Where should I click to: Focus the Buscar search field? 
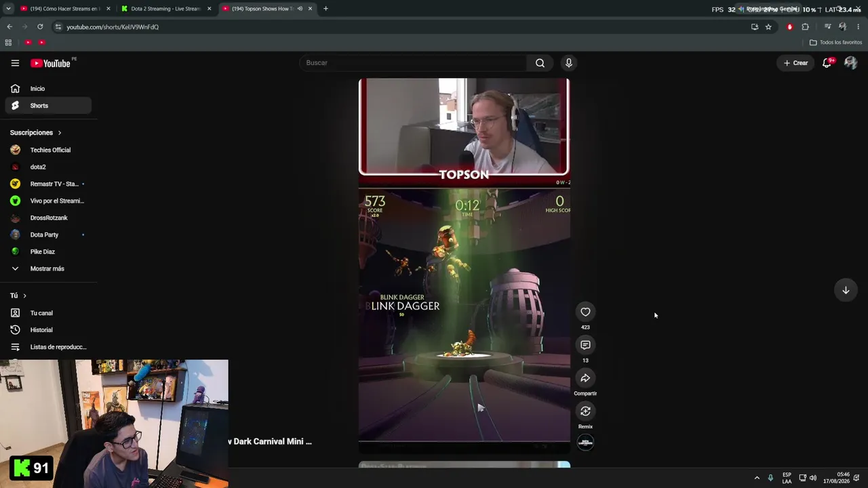pyautogui.click(x=412, y=63)
